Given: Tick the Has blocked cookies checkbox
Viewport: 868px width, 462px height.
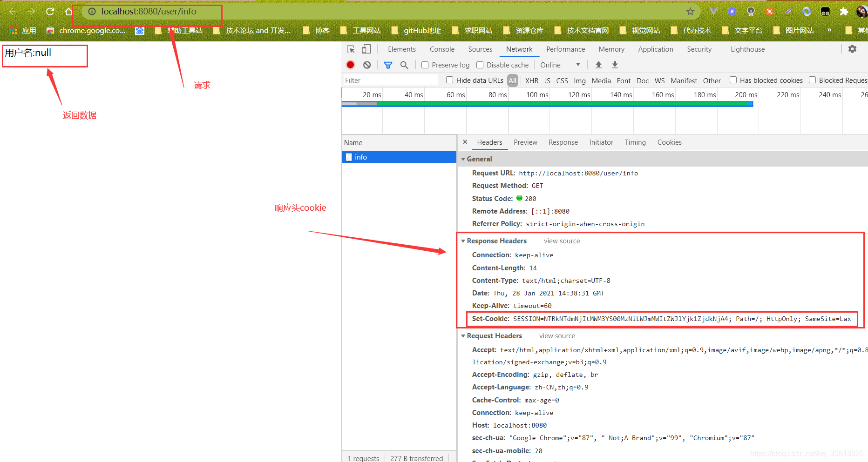Looking at the screenshot, I should [733, 80].
